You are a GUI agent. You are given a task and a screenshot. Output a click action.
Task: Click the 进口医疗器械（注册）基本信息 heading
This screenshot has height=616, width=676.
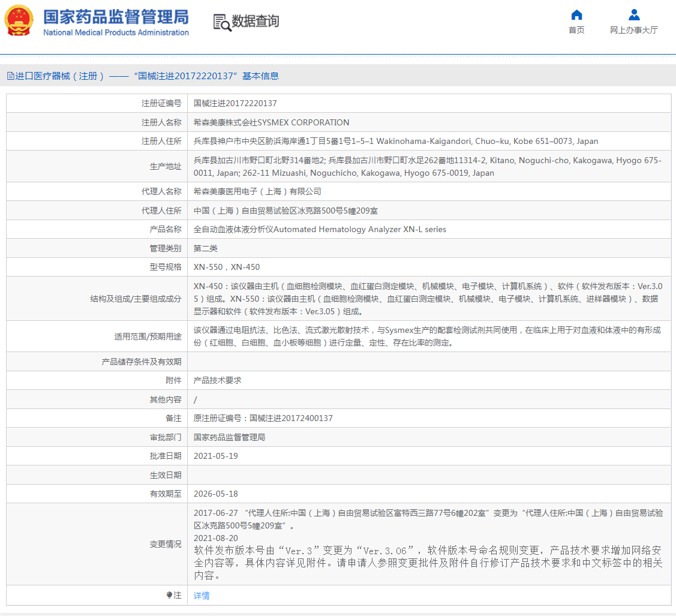(147, 76)
